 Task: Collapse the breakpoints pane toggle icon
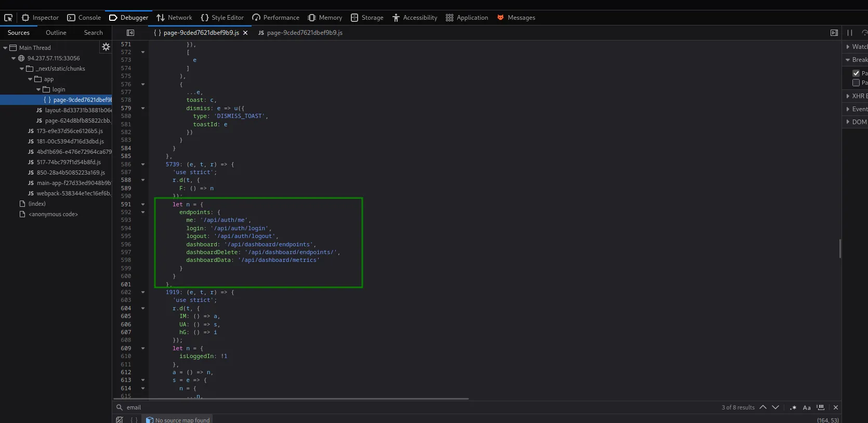834,33
